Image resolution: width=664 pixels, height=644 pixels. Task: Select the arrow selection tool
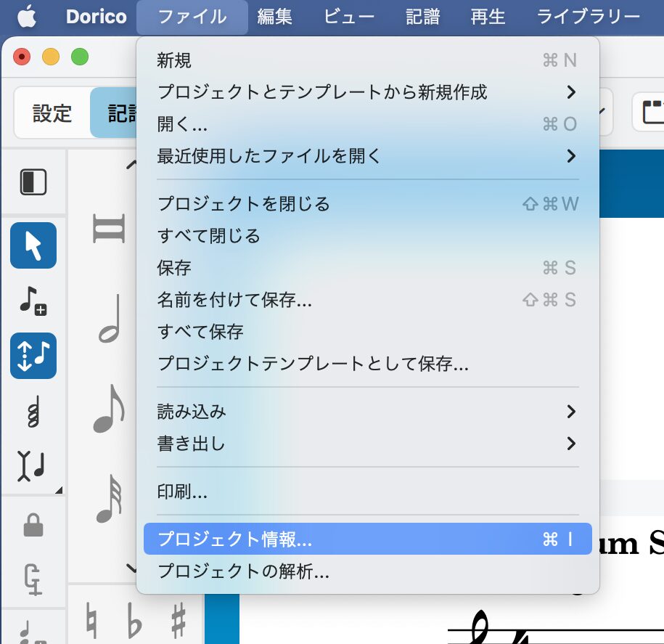(33, 245)
